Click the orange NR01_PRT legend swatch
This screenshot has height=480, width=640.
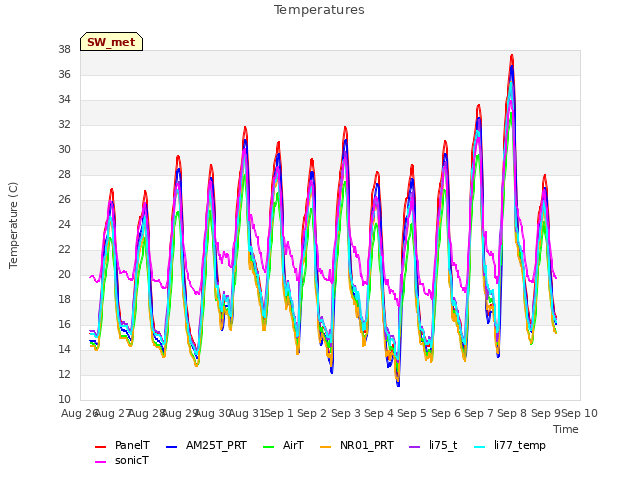coord(325,447)
